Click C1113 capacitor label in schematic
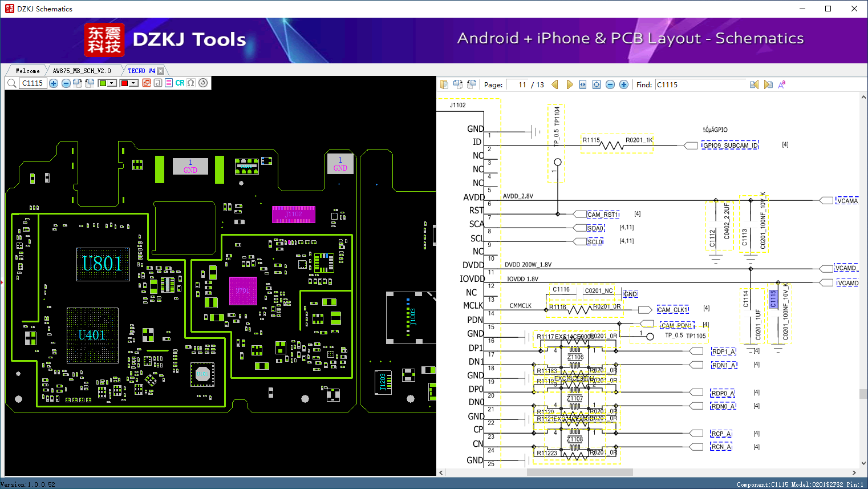 (744, 237)
